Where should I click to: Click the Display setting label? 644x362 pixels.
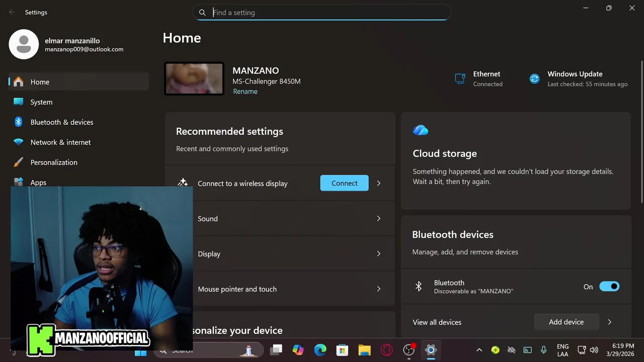209,254
